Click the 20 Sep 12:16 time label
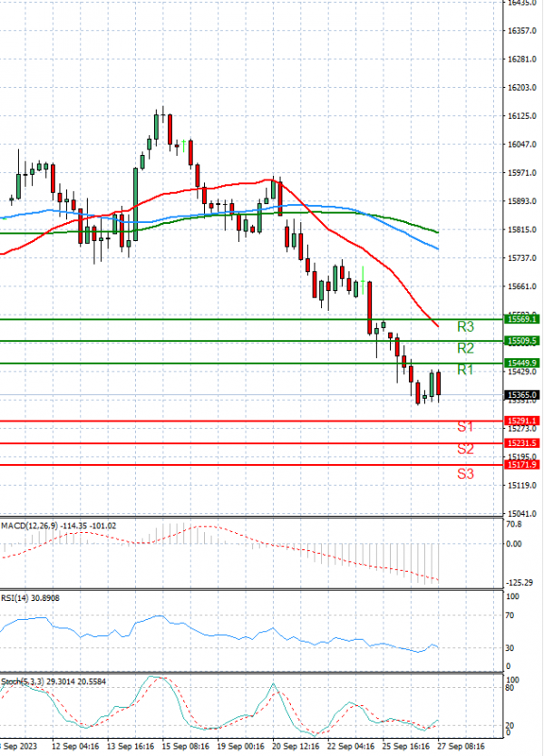 [x=296, y=747]
